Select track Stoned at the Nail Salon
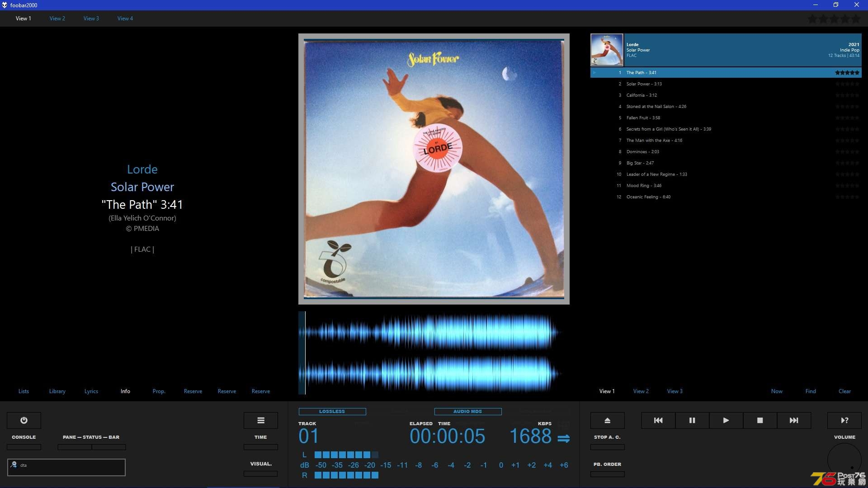The image size is (868, 488). click(x=726, y=107)
